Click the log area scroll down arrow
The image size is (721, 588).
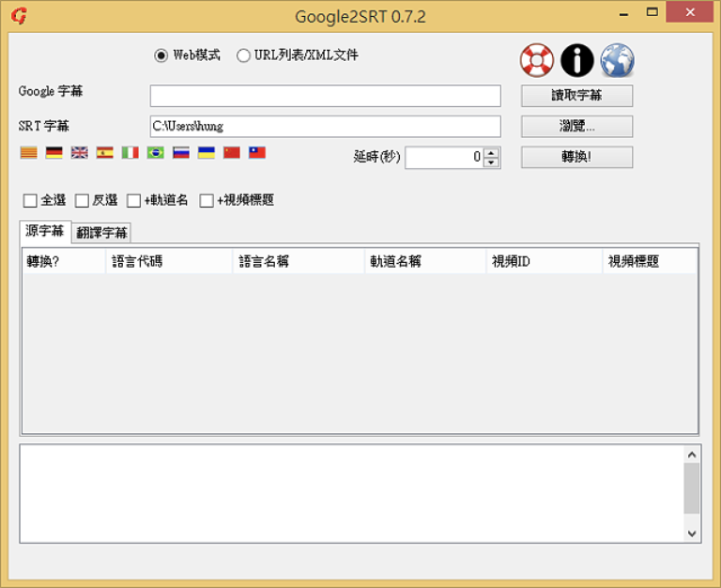tap(692, 534)
